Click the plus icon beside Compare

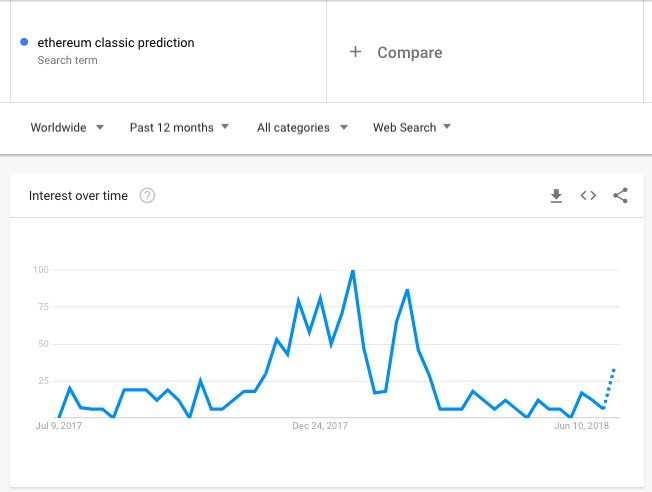355,52
